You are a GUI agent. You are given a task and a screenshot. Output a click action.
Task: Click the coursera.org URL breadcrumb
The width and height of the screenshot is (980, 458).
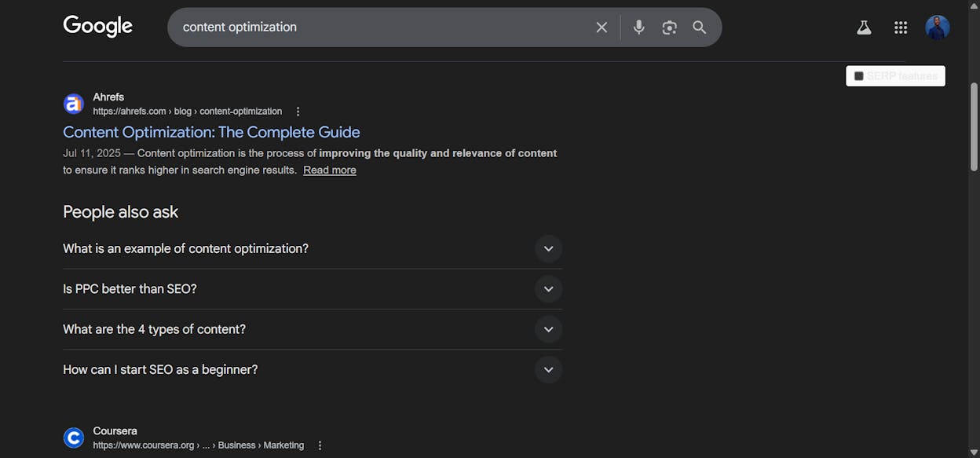click(x=199, y=445)
